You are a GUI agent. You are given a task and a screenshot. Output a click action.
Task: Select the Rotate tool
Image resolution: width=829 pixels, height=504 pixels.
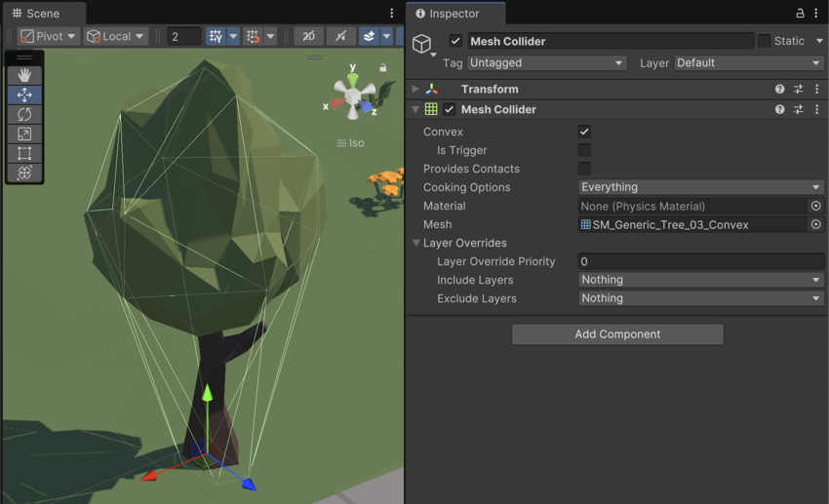(24, 114)
